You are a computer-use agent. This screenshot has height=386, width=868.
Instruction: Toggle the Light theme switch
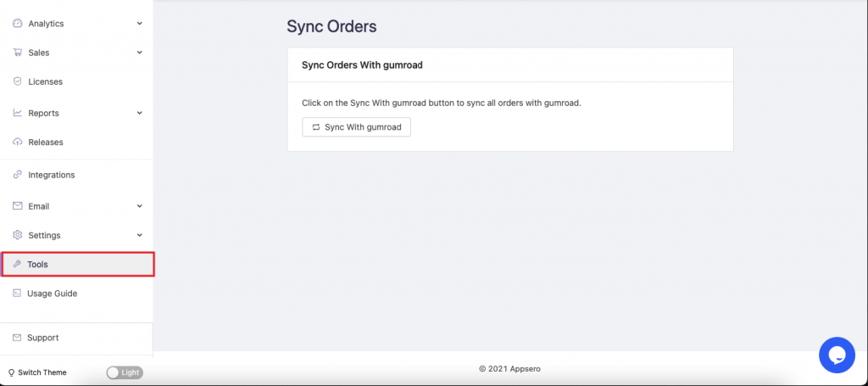pyautogui.click(x=125, y=372)
